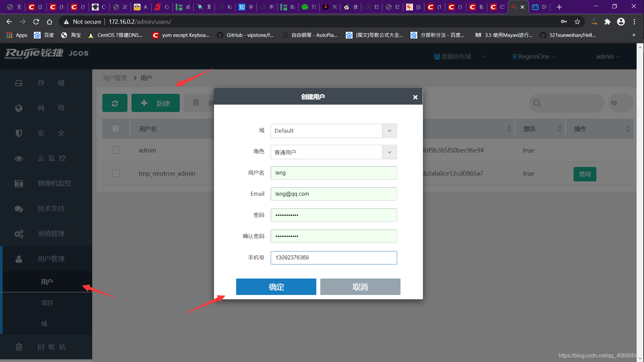Click the trash delete icon in toolbar

196,103
